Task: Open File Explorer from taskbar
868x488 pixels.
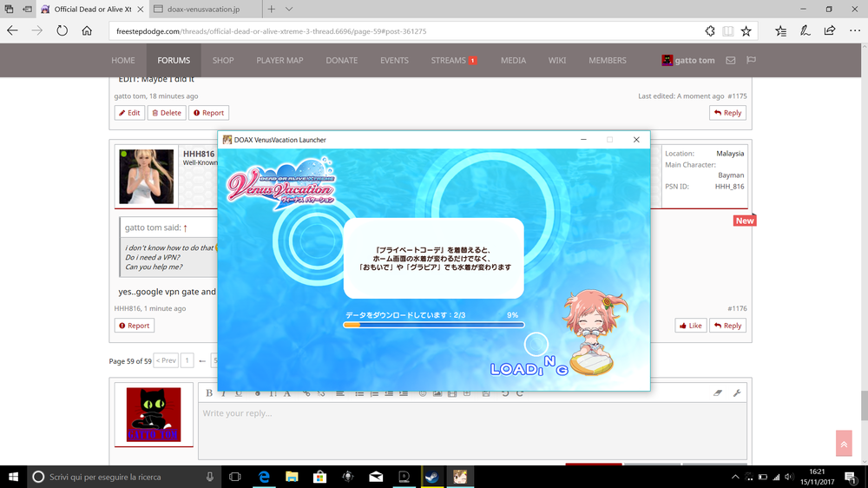Action: coord(292,477)
